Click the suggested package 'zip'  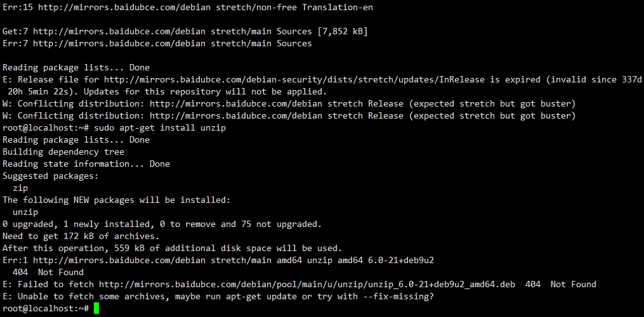pyautogui.click(x=20, y=188)
